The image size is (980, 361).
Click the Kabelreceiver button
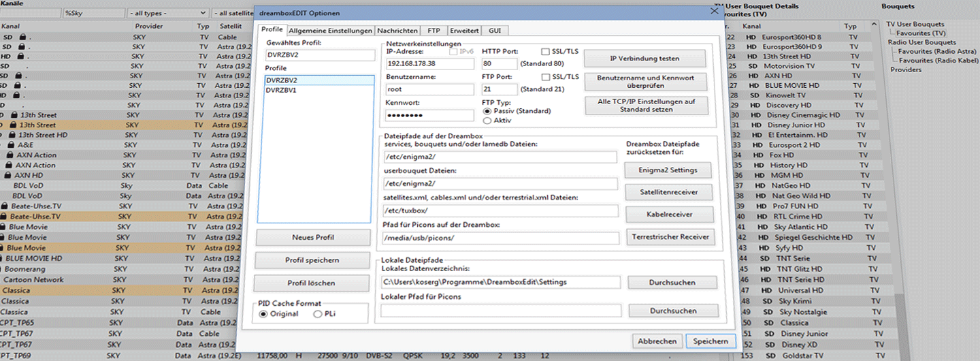[669, 215]
